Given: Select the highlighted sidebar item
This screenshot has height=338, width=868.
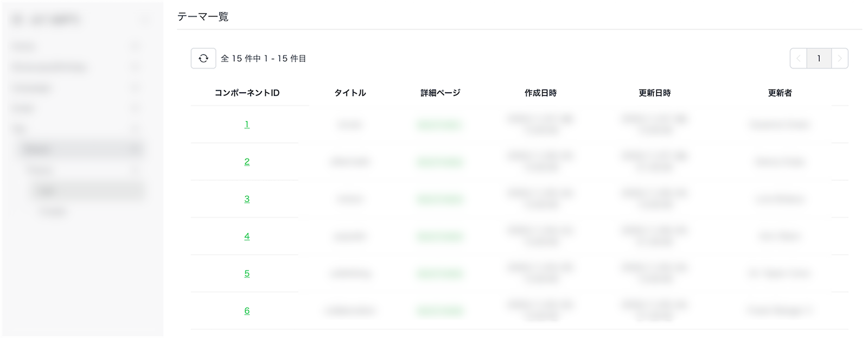Looking at the screenshot, I should 81,149.
